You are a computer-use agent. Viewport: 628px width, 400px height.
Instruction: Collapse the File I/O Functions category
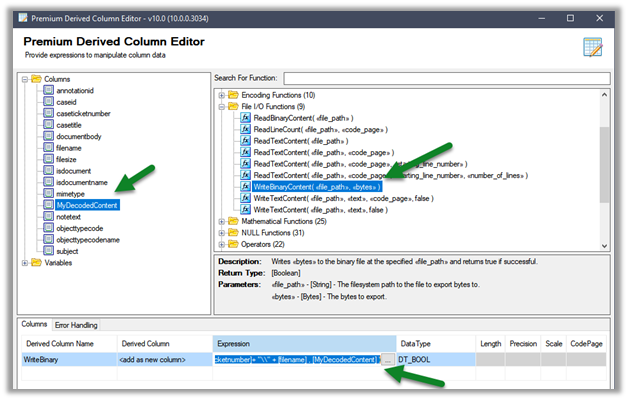tap(221, 106)
